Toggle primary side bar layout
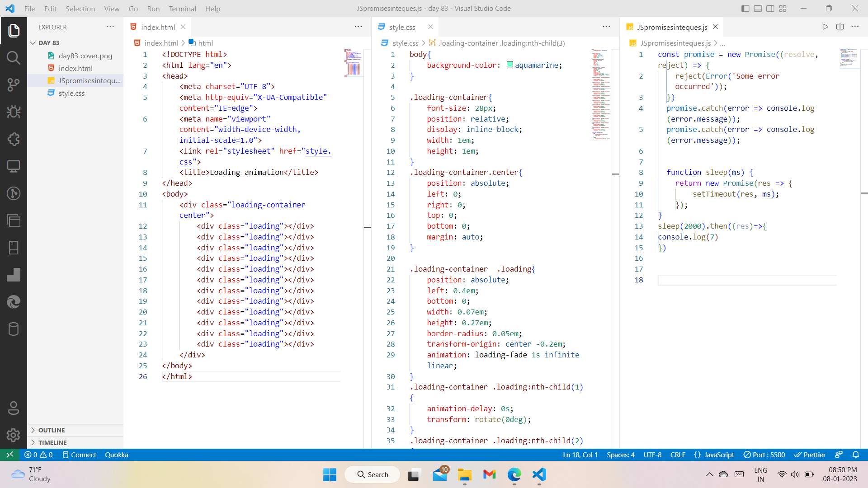 (x=745, y=9)
